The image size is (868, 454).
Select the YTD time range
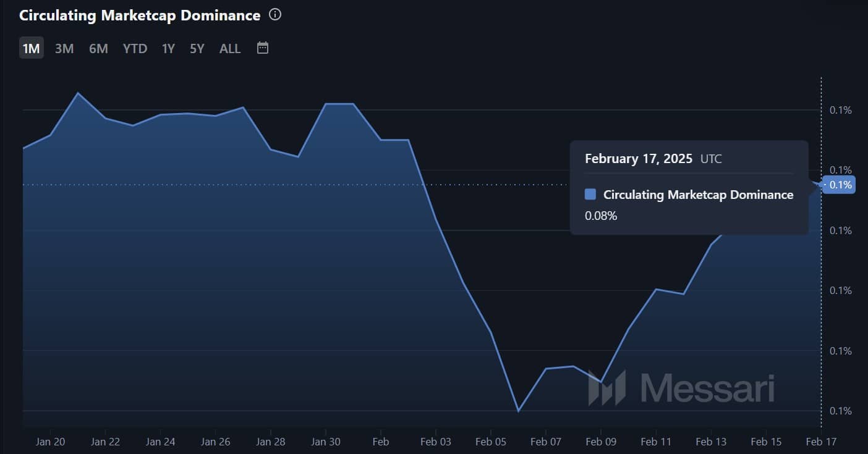[x=135, y=48]
